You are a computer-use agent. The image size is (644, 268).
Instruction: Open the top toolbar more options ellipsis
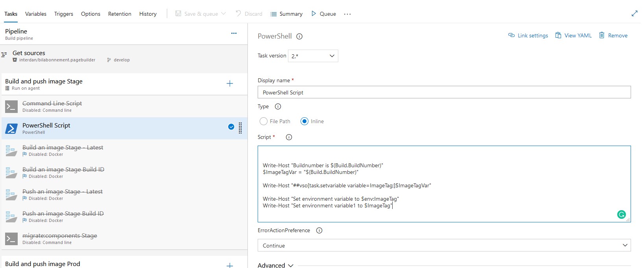click(x=347, y=14)
